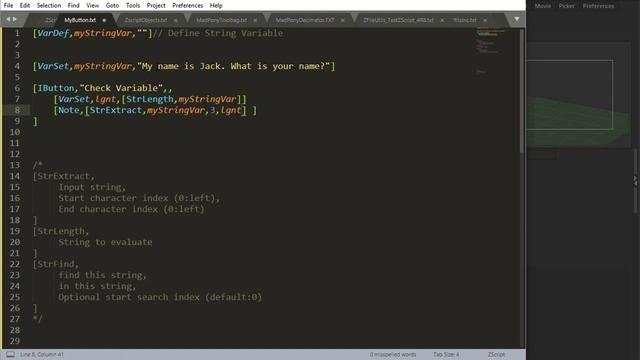Go to next tab with right arrow
Screen dimensions: 640x360
click(x=15, y=19)
